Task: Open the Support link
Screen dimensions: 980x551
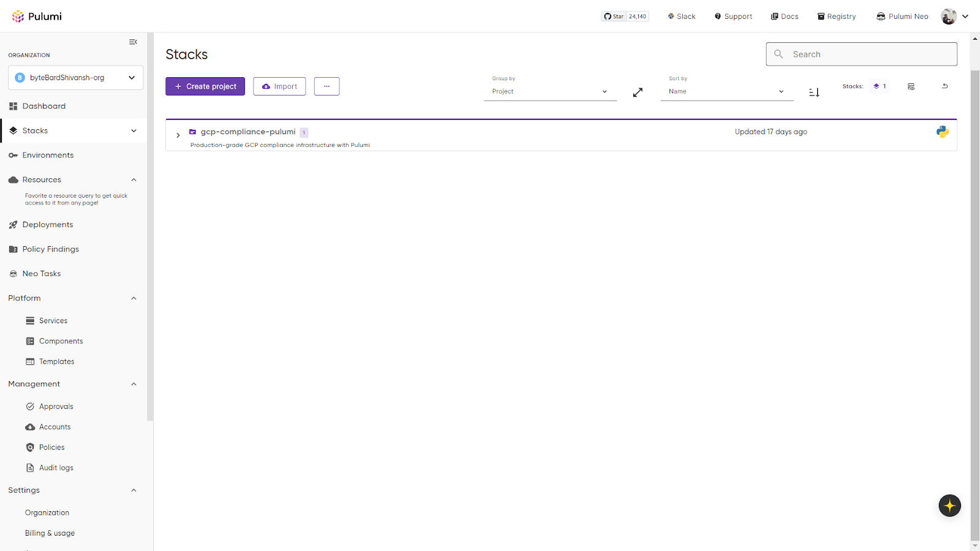Action: (733, 17)
